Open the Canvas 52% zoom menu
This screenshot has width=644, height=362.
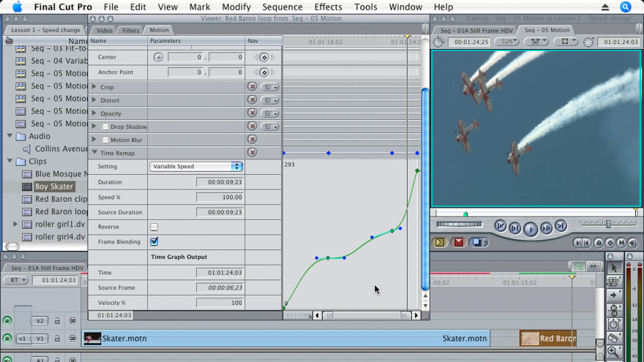[507, 42]
